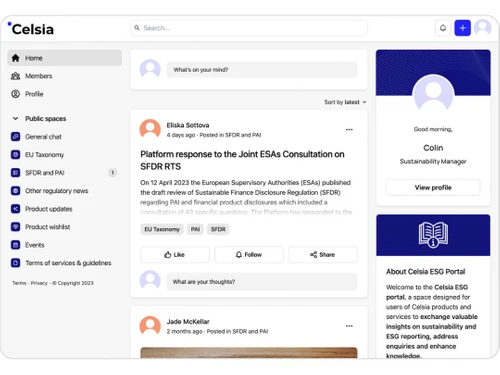The image size is (500, 375).
Task: Click the Terms of services space icon
Action: click(x=15, y=263)
